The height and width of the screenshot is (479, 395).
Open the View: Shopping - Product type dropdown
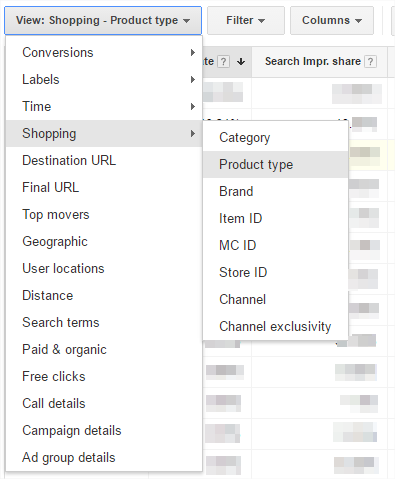[x=103, y=20]
